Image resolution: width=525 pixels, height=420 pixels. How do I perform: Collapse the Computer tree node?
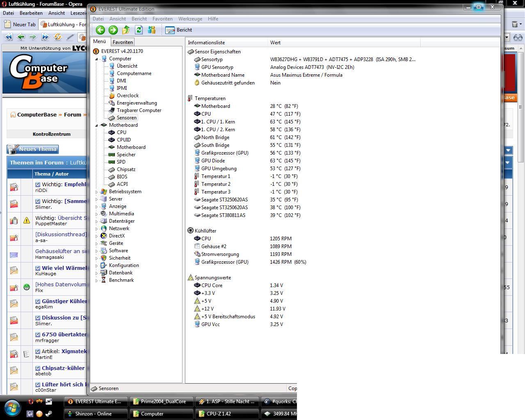[97, 59]
